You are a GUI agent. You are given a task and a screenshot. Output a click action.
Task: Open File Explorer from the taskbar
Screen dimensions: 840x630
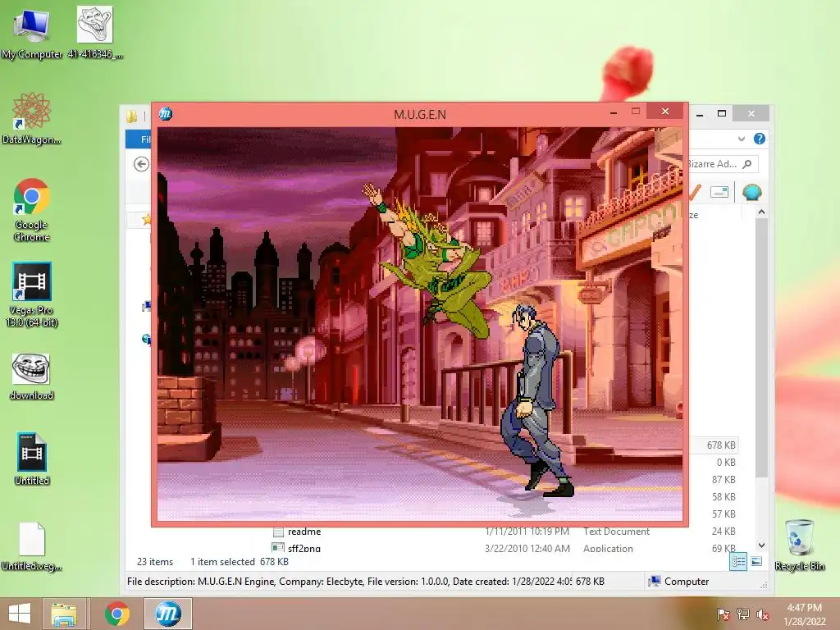pyautogui.click(x=64, y=614)
